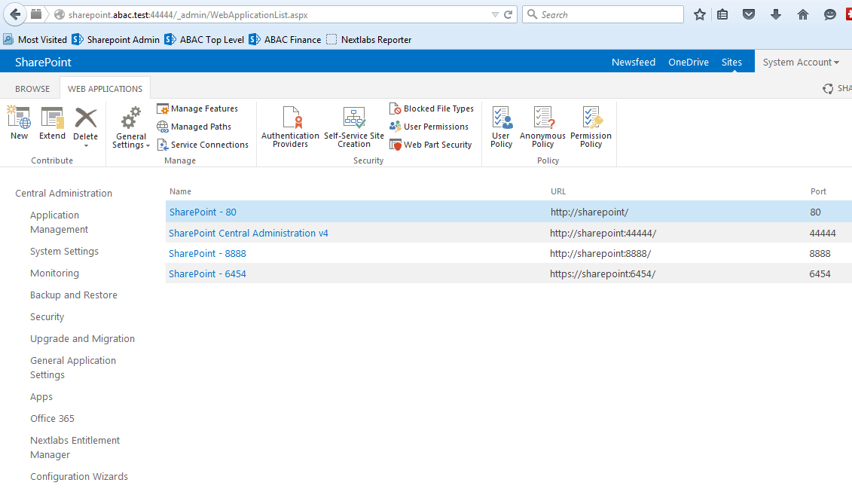Open User Policy
This screenshot has width=852, height=504.
coord(501,127)
